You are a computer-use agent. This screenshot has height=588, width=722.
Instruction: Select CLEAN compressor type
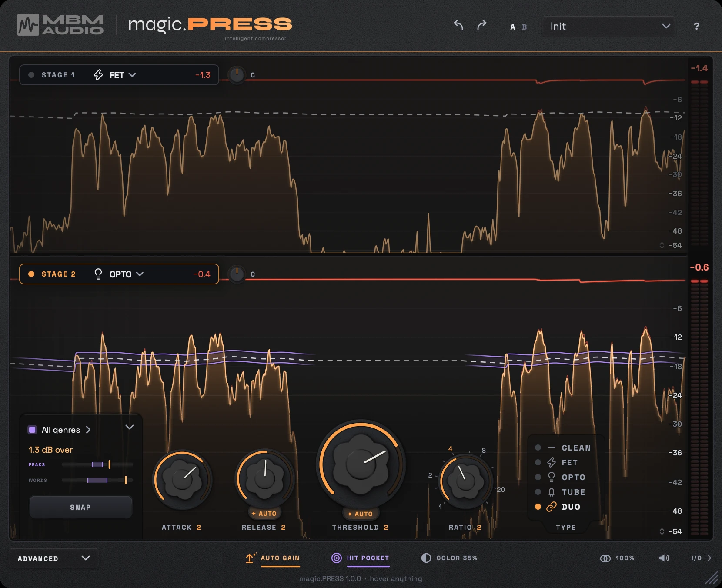[x=564, y=448]
